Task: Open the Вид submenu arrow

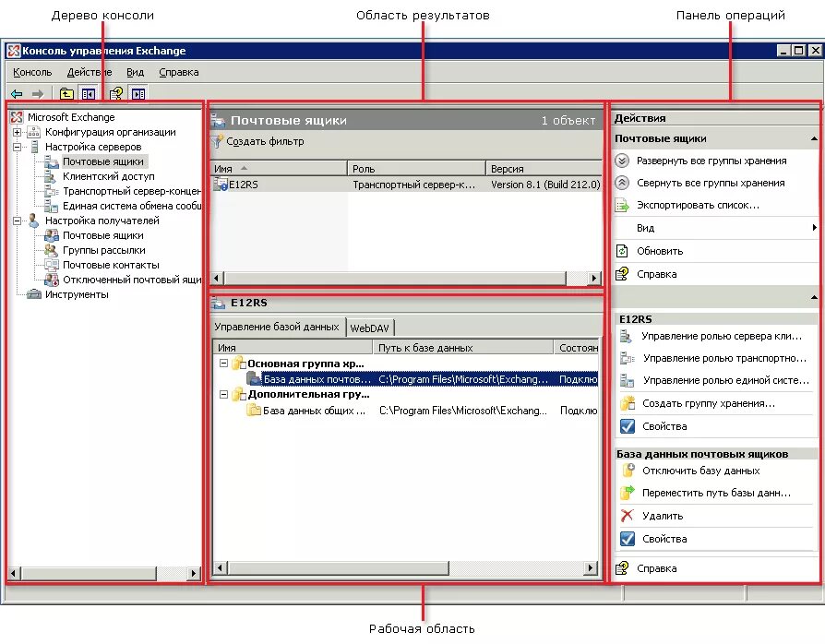Action: 815,228
